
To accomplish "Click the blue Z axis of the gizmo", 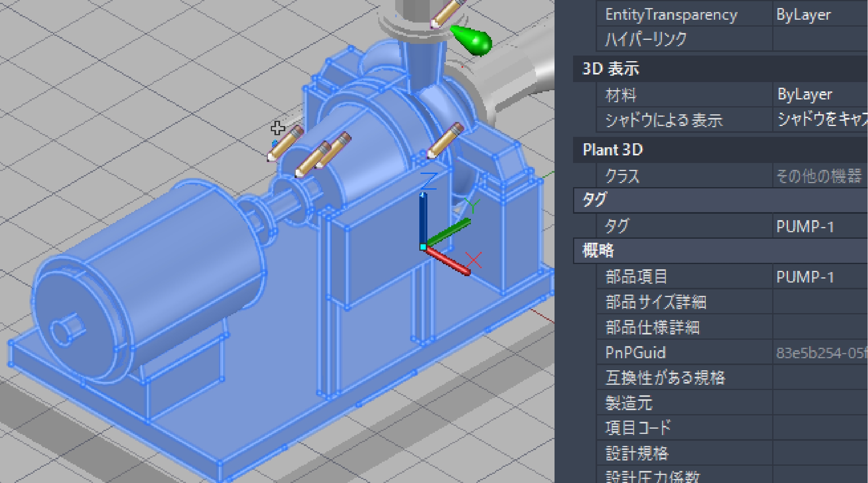I will coord(423,217).
